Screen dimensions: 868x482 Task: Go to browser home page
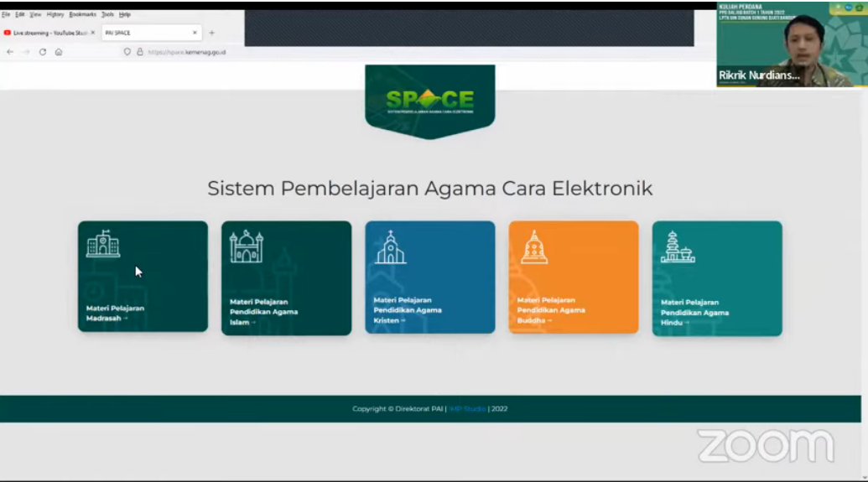(x=59, y=52)
